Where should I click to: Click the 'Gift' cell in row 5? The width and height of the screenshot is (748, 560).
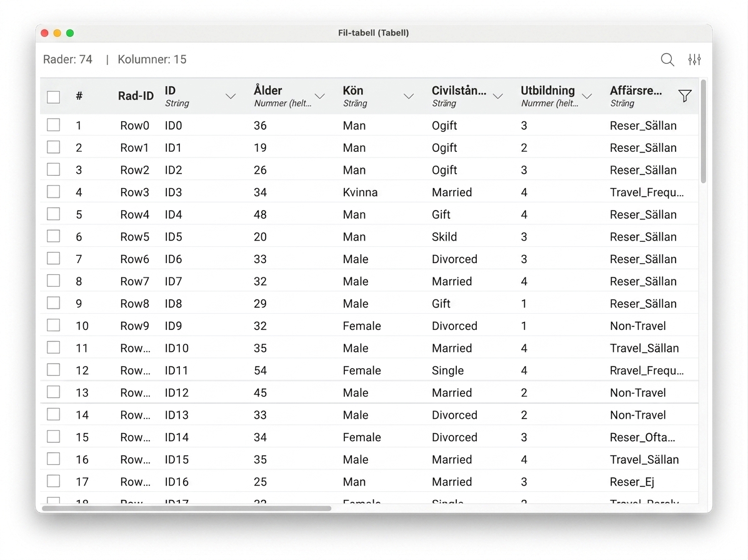tap(441, 214)
